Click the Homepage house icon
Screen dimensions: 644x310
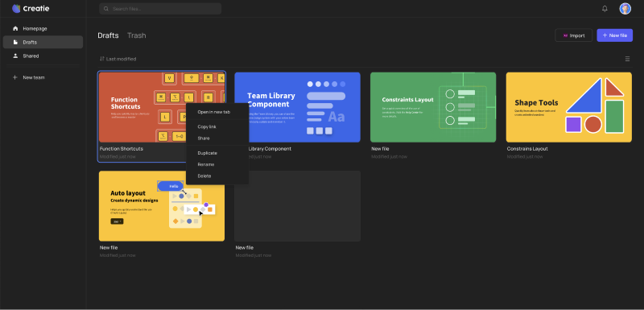15,29
